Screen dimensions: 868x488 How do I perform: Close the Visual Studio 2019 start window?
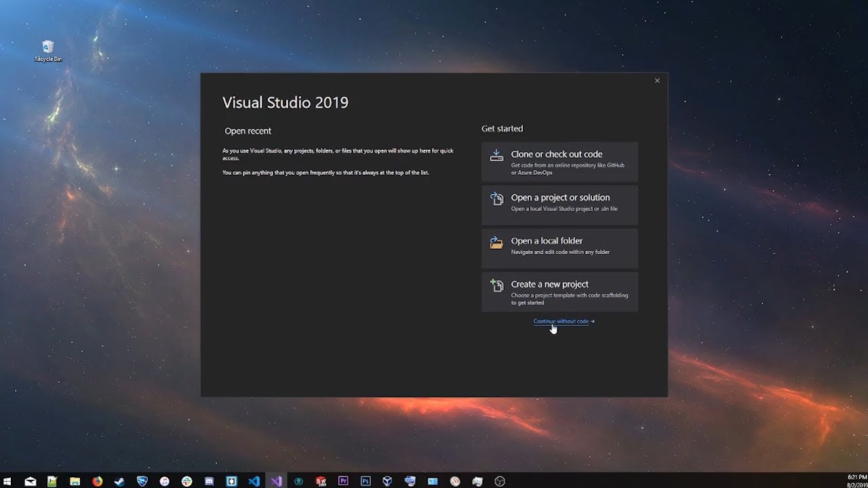[657, 81]
